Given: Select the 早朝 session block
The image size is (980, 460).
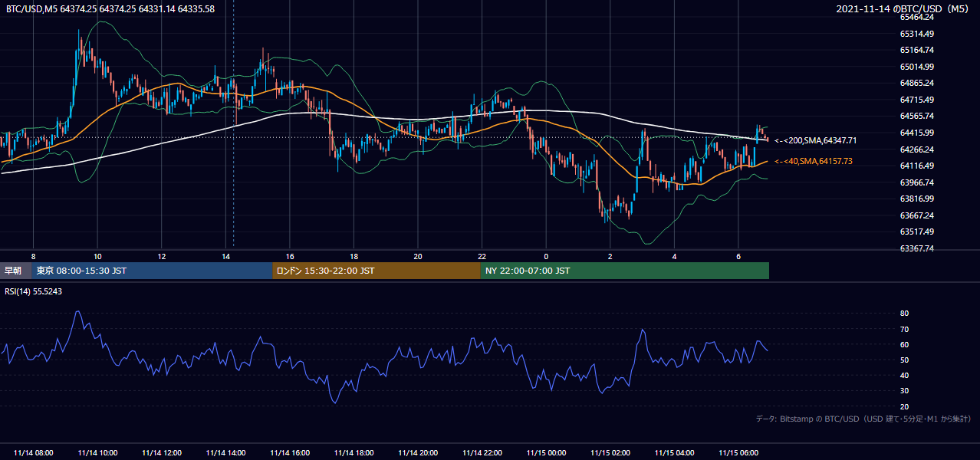Looking at the screenshot, I should pos(15,271).
